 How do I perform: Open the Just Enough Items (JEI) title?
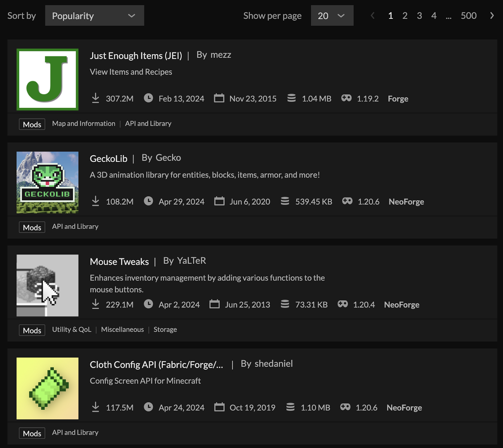click(136, 56)
